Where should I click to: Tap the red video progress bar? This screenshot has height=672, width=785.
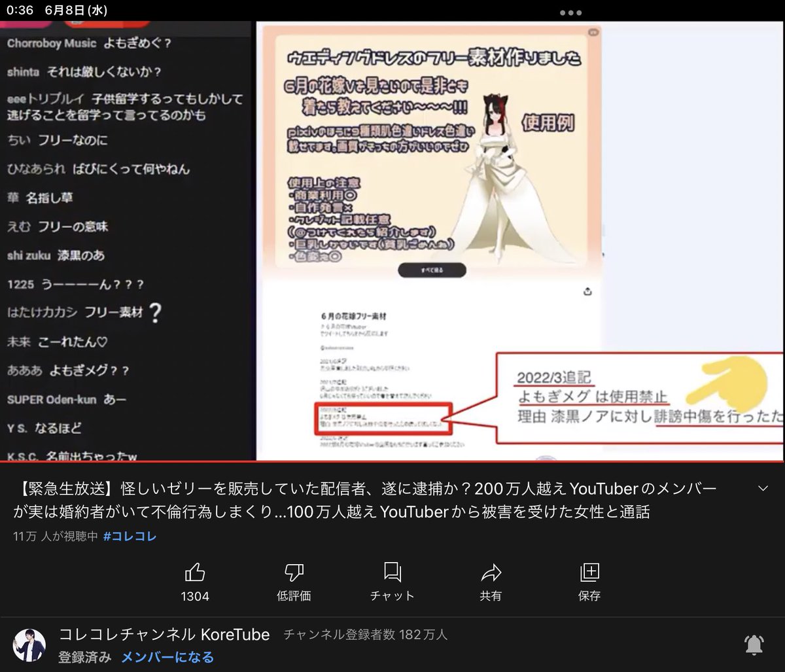392,462
